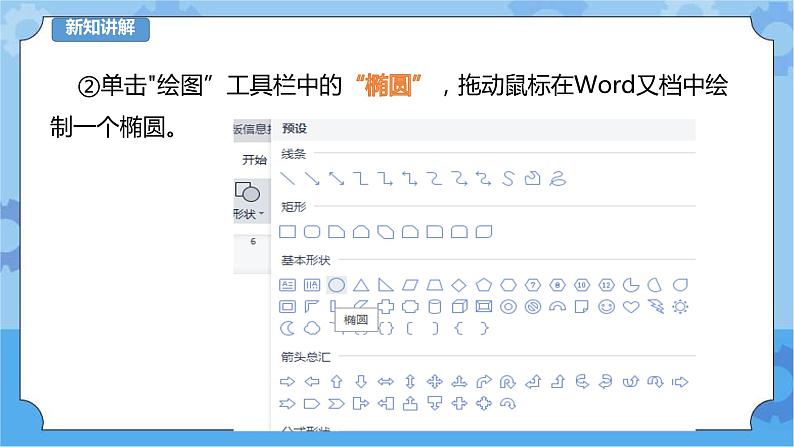Select the cube shape
This screenshot has width=794, height=447.
click(x=459, y=306)
